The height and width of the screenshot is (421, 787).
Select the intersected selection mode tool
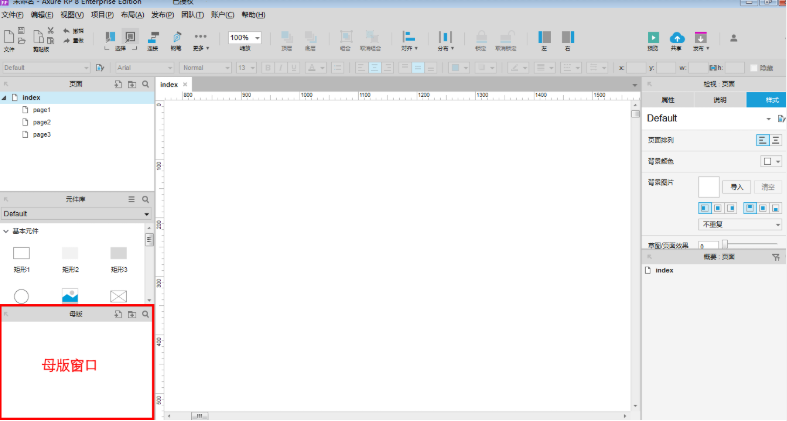pyautogui.click(x=110, y=37)
